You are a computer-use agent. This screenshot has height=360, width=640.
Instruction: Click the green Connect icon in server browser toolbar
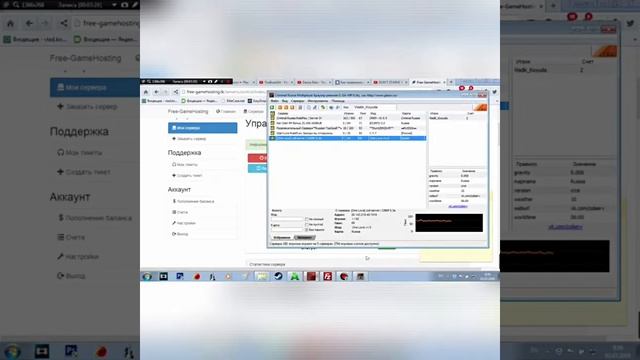[x=272, y=107]
